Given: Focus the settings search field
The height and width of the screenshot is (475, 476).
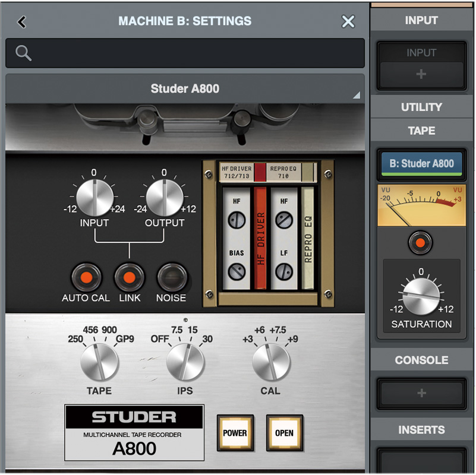Looking at the screenshot, I should [185, 53].
